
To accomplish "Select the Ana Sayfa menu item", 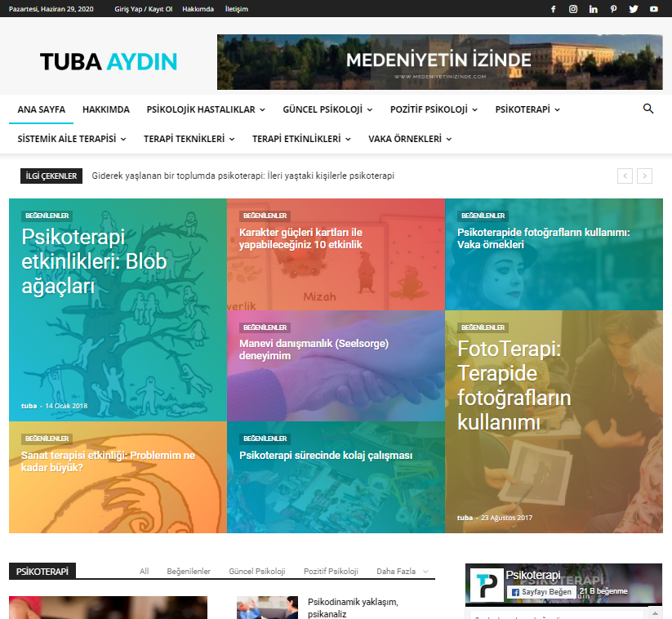I will point(41,109).
